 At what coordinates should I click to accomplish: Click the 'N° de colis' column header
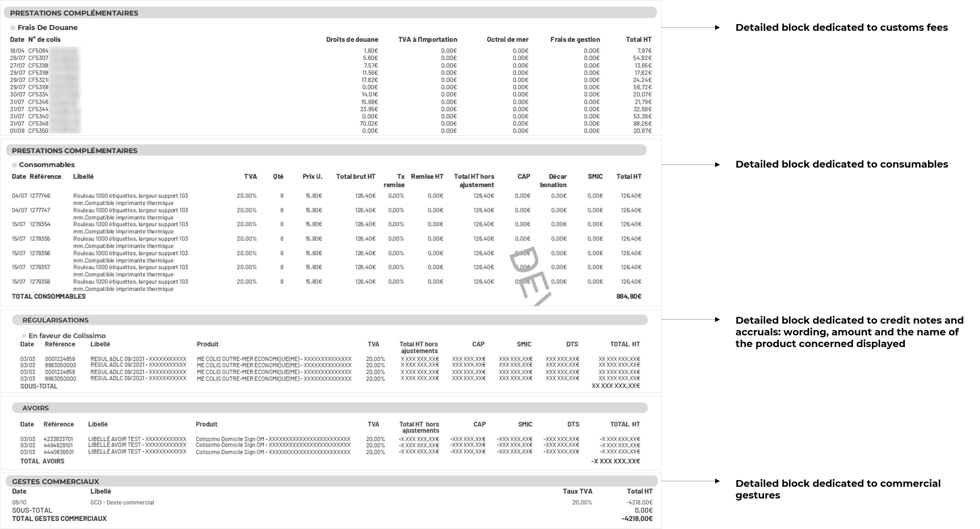[44, 40]
